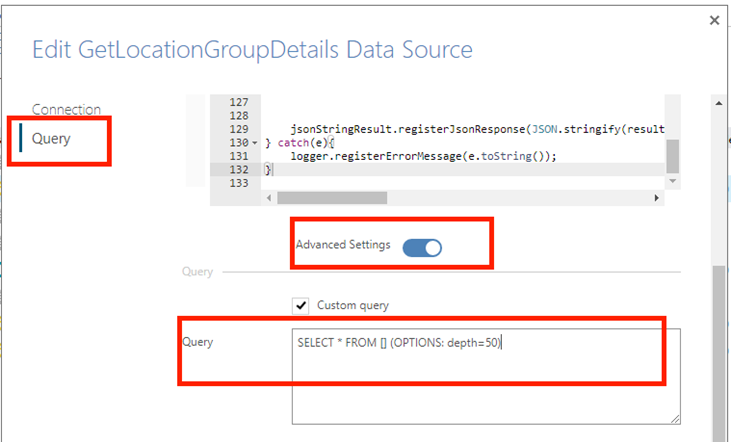Click the dialog scroll up arrow
The height and width of the screenshot is (442, 731).
click(719, 103)
